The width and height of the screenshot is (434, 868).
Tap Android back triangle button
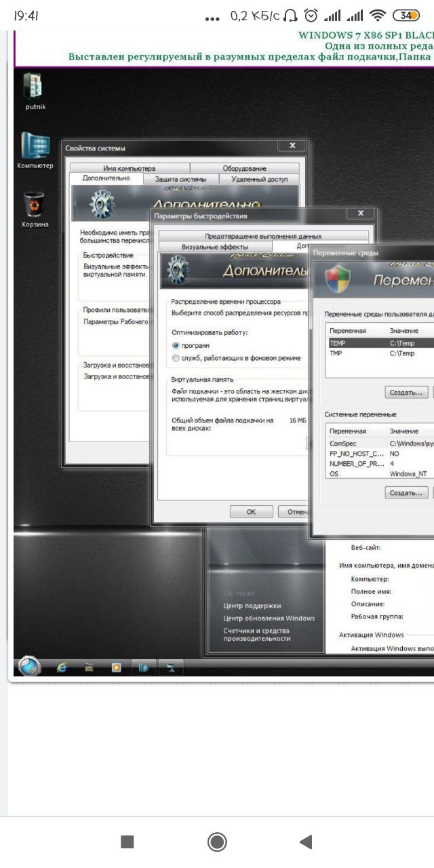[x=306, y=842]
